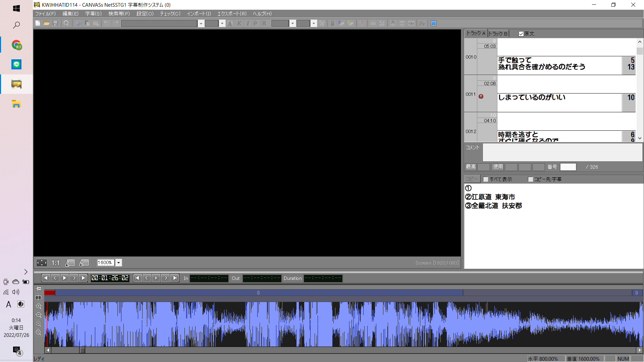Go to next subtitle in second group
Screen dimensions: 644x362
[165, 278]
